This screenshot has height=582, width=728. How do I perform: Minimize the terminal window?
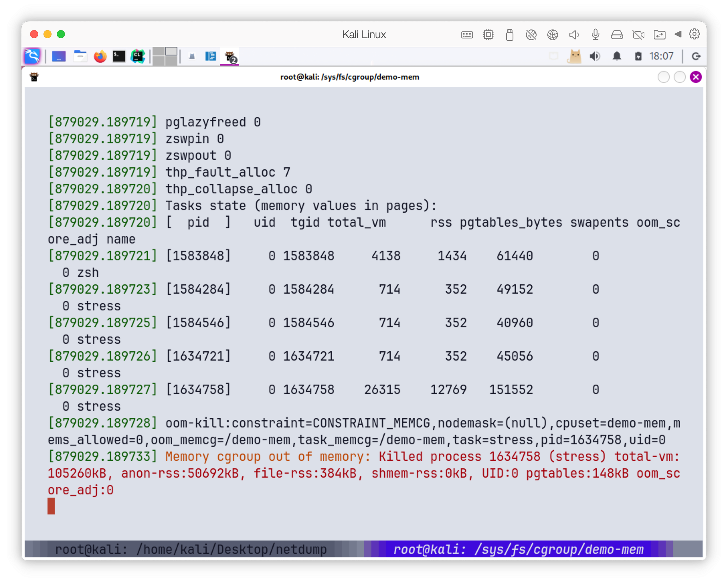coord(663,77)
